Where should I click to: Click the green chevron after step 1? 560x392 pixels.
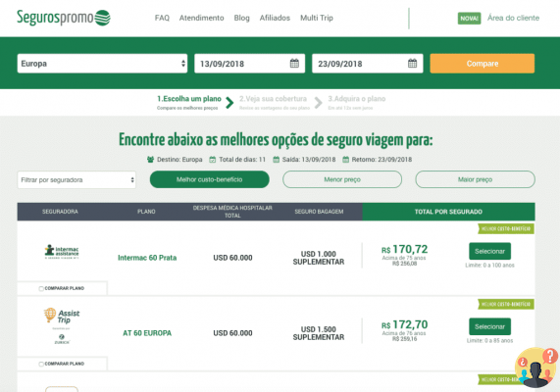[x=229, y=103]
